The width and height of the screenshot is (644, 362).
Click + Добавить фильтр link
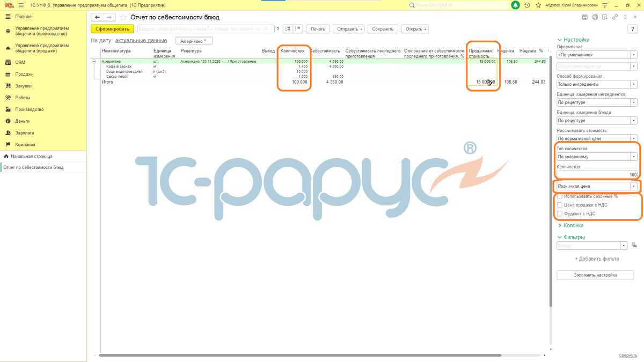click(x=597, y=258)
